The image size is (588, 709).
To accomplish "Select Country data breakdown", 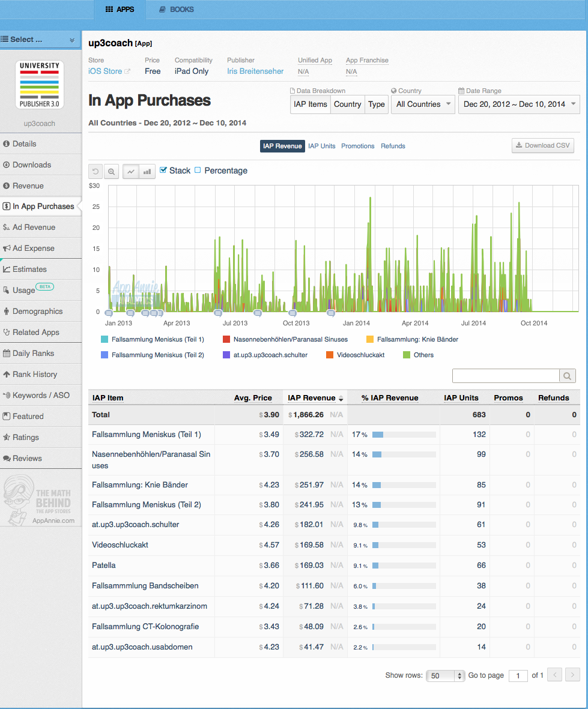I will tap(347, 104).
